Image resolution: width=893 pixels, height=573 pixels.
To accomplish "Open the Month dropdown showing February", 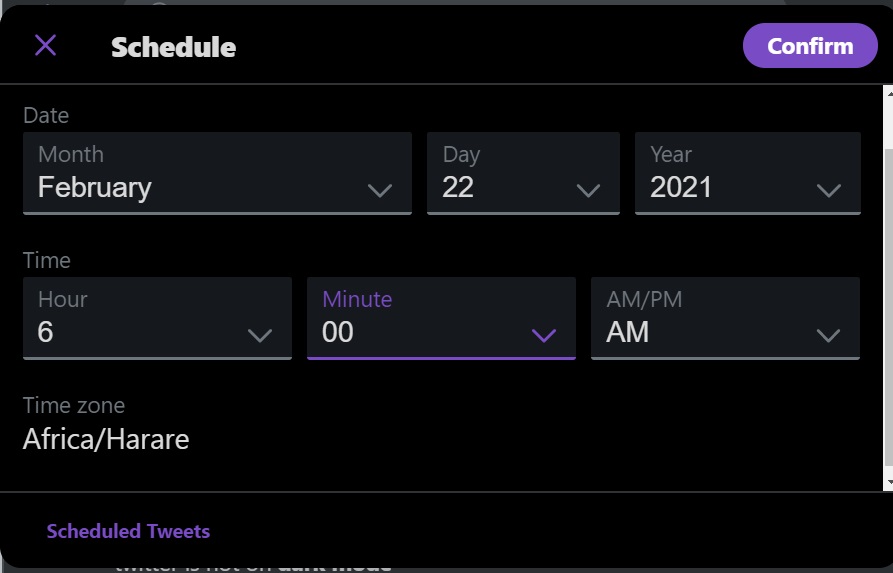I will click(217, 173).
